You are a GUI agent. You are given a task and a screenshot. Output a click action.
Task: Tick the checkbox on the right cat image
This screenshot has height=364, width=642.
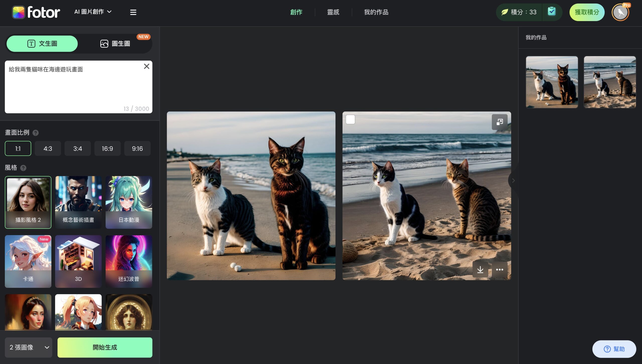(350, 120)
